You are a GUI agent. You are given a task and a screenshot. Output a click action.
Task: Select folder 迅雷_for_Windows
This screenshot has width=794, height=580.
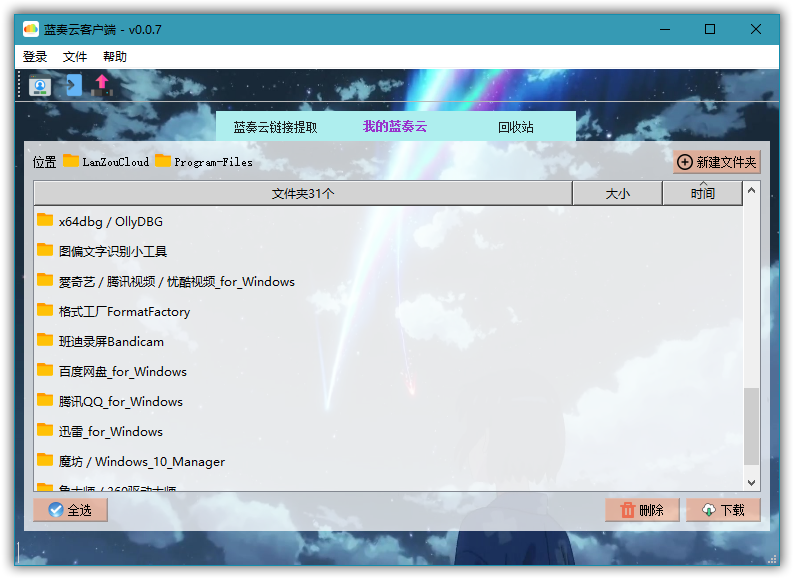(x=388, y=431)
